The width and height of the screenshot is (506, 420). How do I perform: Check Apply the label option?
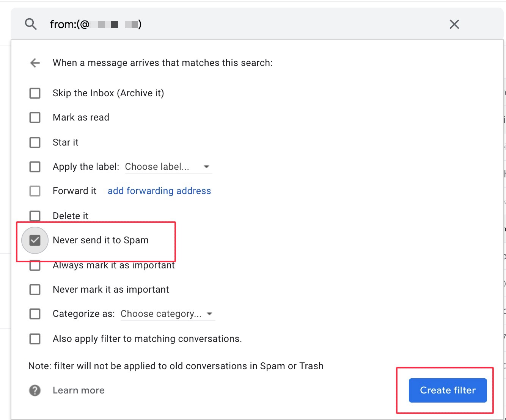point(35,166)
